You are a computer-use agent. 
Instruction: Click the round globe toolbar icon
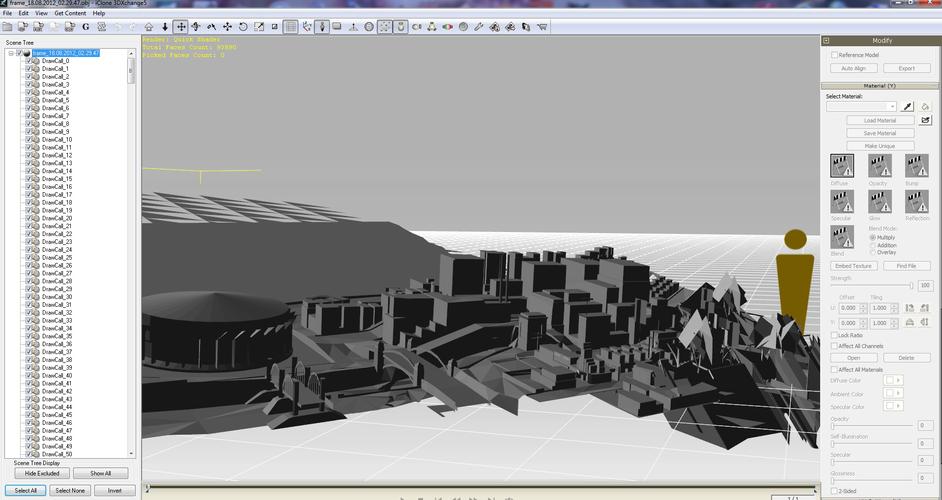tap(369, 26)
